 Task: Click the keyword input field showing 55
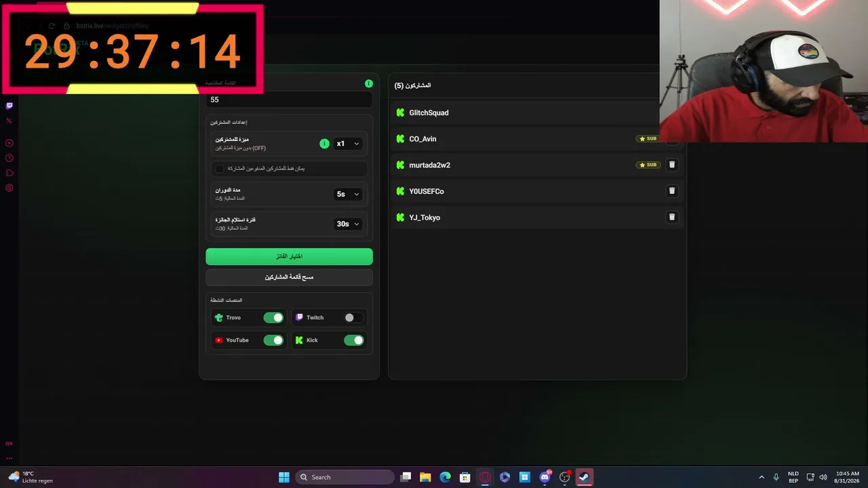coord(289,100)
